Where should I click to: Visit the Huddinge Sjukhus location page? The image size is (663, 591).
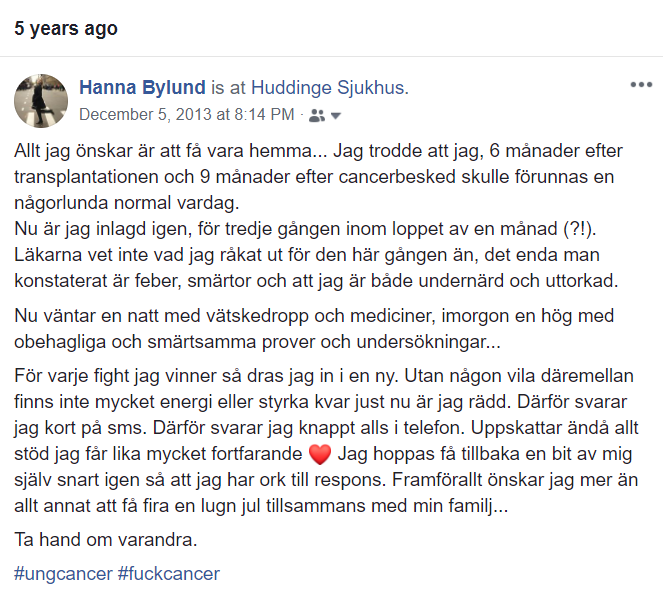[x=327, y=87]
